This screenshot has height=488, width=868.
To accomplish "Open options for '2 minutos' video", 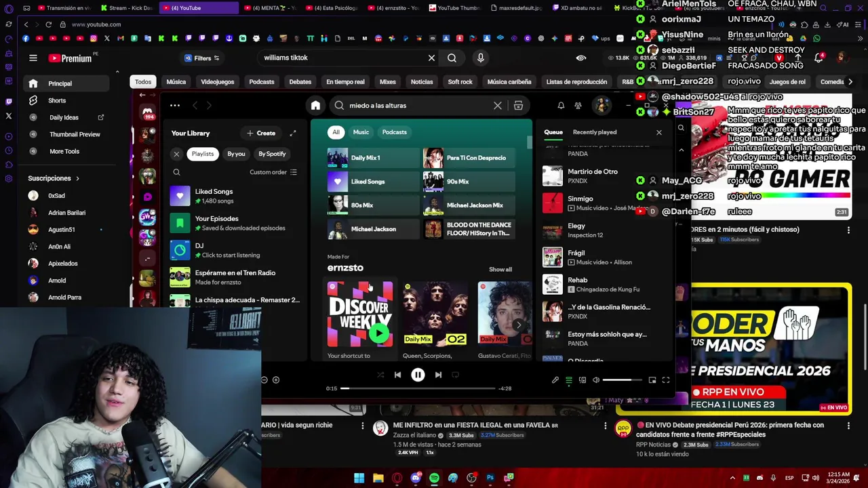I will [x=848, y=230].
